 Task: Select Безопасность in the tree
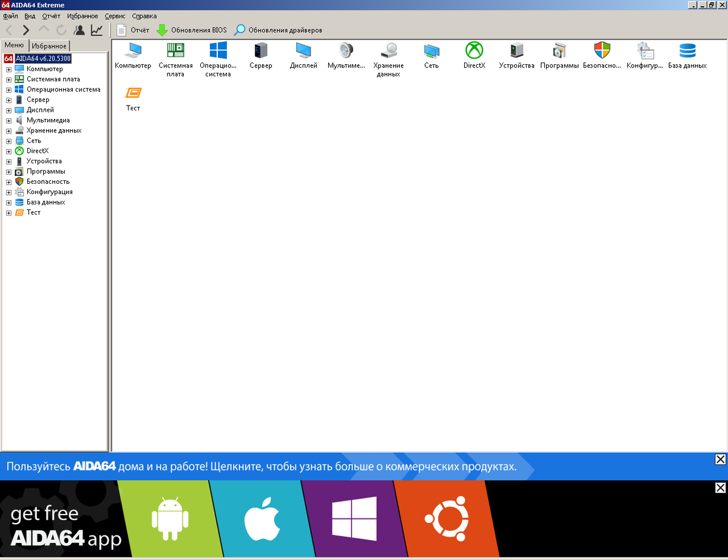(x=48, y=182)
